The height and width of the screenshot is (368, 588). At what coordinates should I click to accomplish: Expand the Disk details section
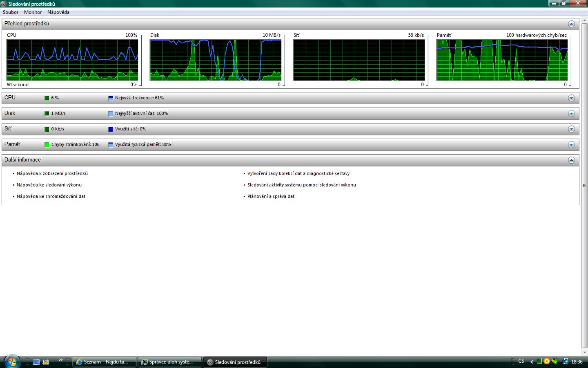pos(571,114)
